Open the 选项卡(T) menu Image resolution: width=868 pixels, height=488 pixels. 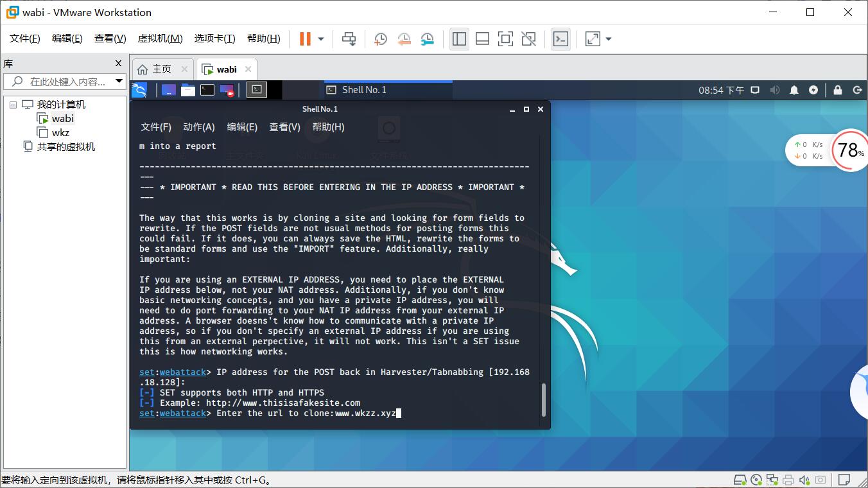(x=215, y=39)
